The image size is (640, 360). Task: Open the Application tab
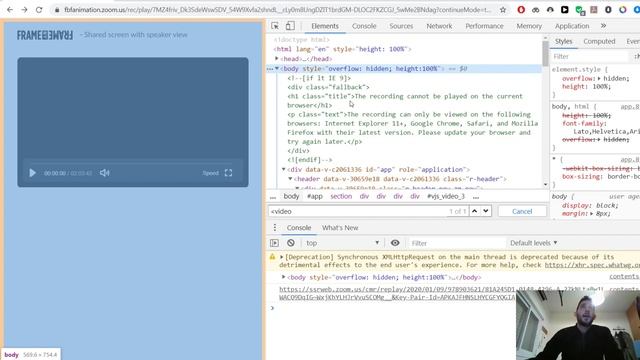click(571, 26)
